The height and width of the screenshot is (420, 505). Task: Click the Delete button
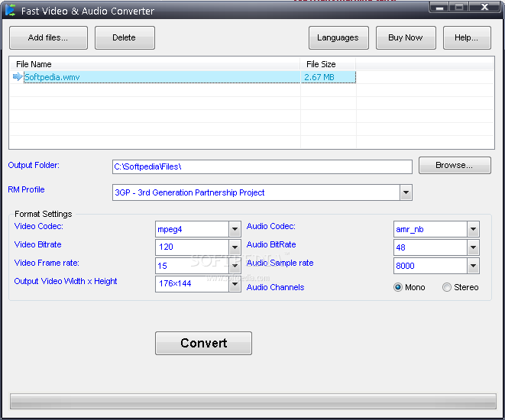(125, 37)
